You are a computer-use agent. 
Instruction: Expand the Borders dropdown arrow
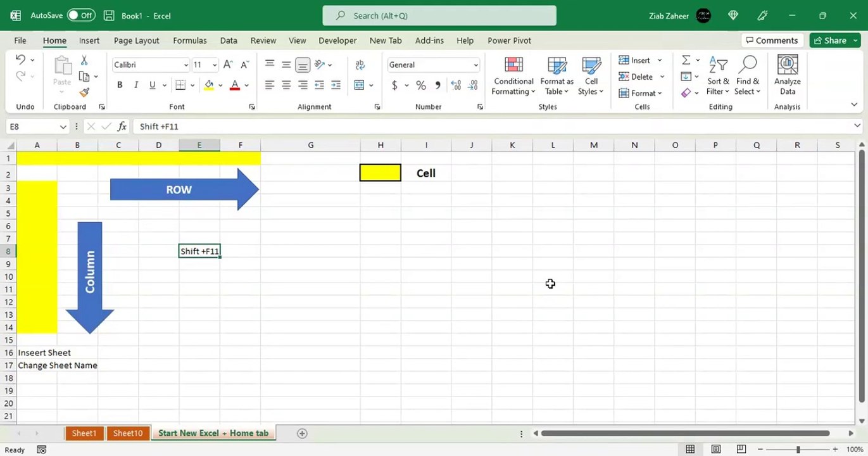192,85
